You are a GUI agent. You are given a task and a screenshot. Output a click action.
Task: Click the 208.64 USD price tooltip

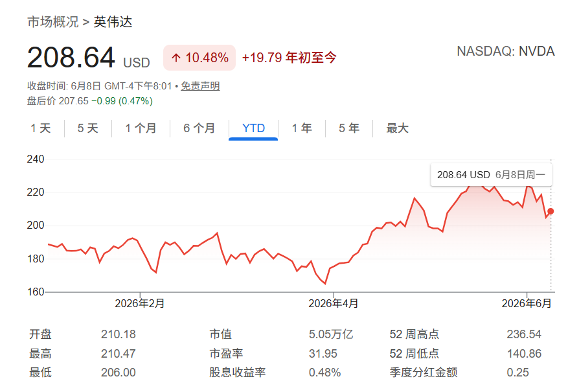[x=491, y=175]
